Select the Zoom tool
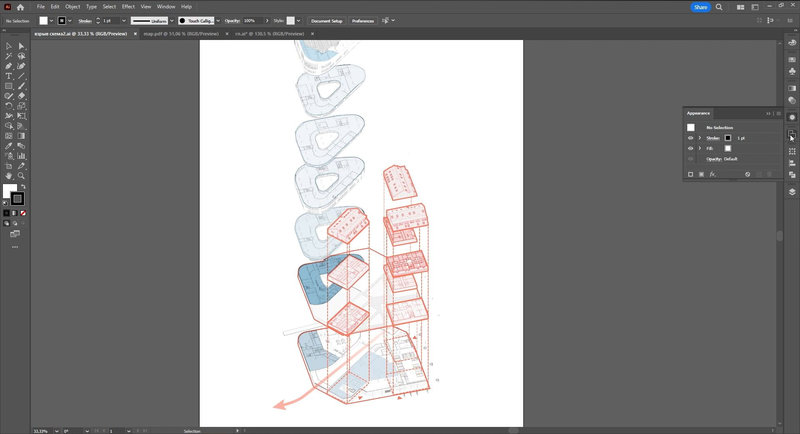 [x=21, y=176]
